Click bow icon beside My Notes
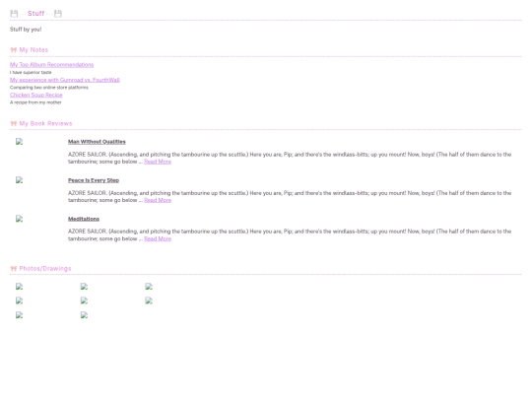Screen dimensions: 532x399 (14, 50)
